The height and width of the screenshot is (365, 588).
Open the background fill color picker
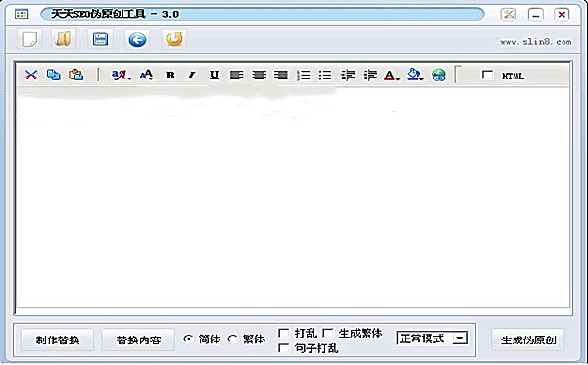(416, 75)
